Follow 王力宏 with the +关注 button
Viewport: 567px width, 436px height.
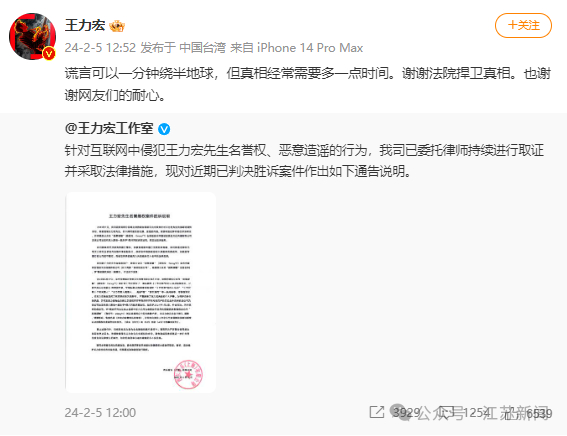(523, 25)
